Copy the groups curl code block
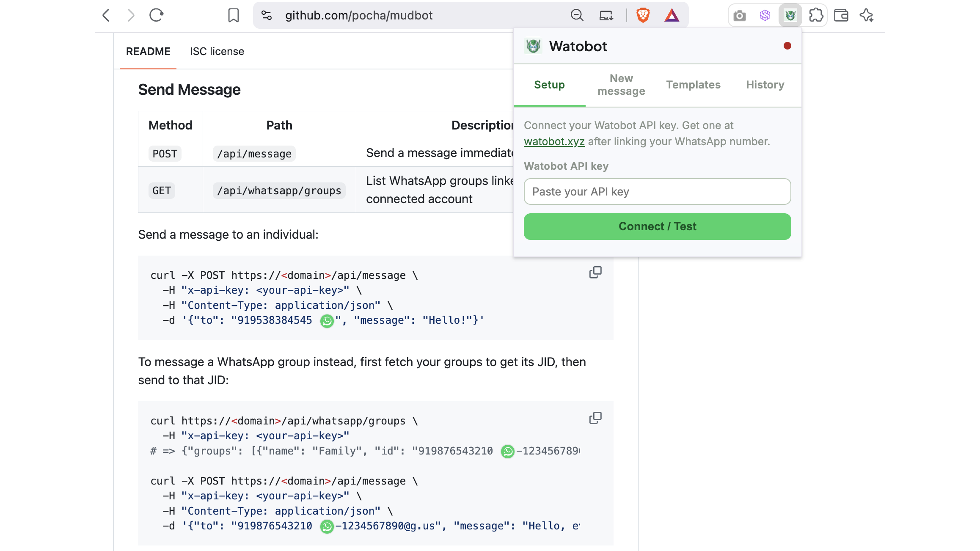This screenshot has width=980, height=551. 595,418
